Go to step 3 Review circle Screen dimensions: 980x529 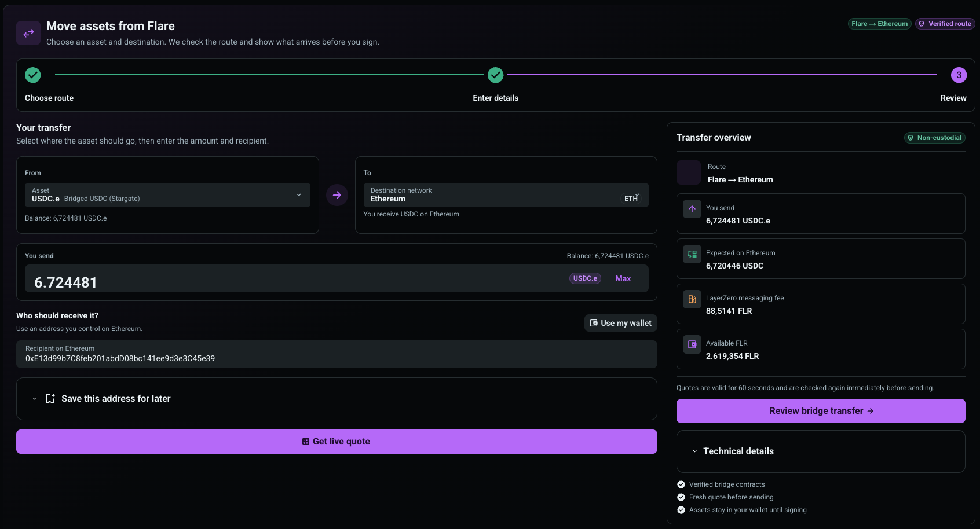point(959,75)
